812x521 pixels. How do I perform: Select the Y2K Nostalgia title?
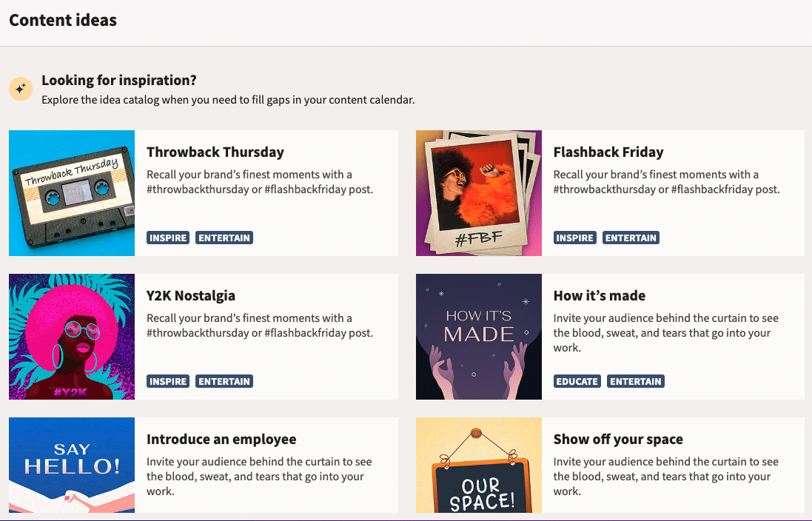pyautogui.click(x=191, y=296)
